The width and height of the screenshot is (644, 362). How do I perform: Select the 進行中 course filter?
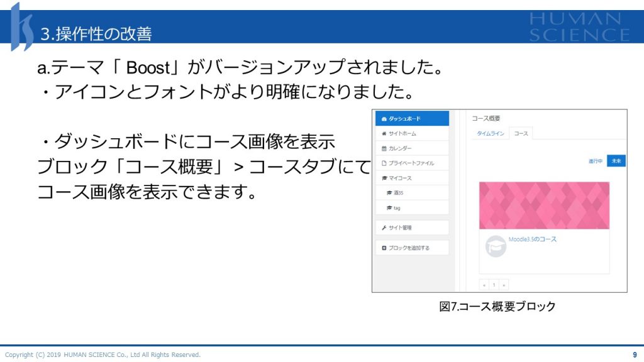point(595,161)
